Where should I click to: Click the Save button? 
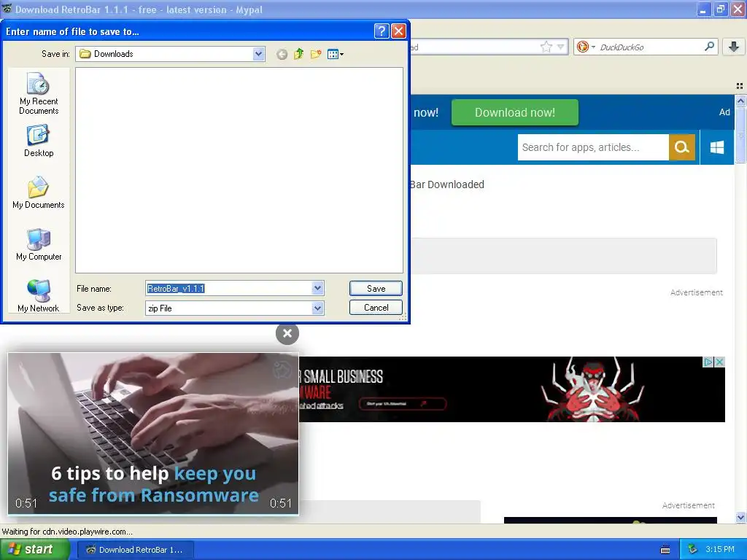376,288
